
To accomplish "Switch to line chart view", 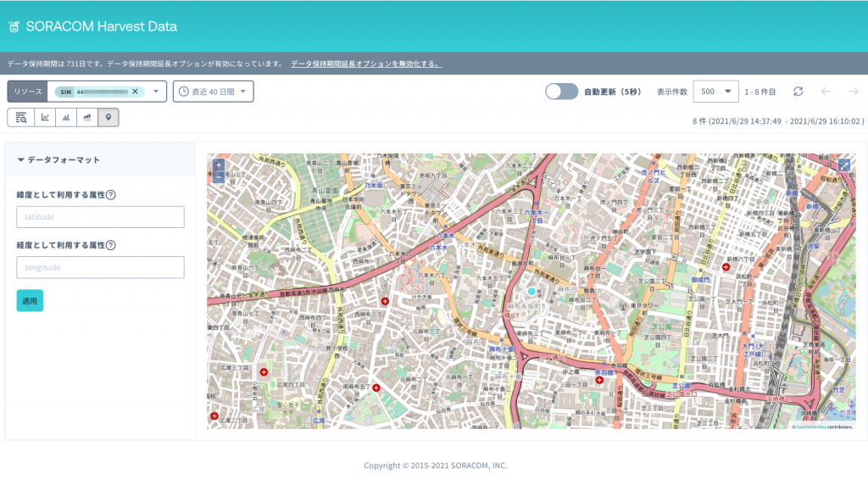I will [45, 117].
